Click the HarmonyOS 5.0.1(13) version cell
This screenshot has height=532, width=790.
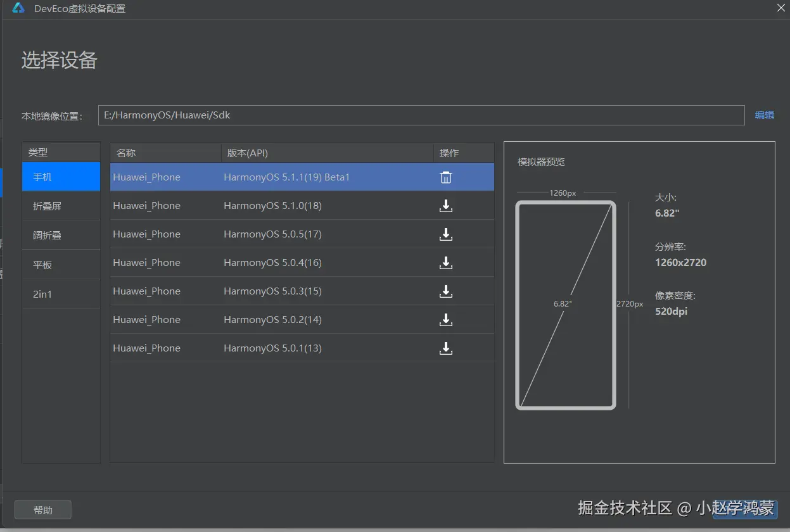[273, 348]
